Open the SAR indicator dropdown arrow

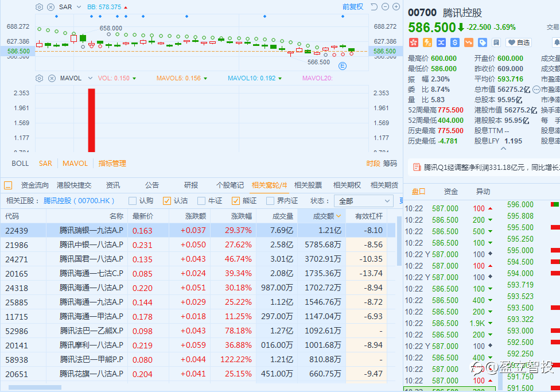[x=79, y=7]
